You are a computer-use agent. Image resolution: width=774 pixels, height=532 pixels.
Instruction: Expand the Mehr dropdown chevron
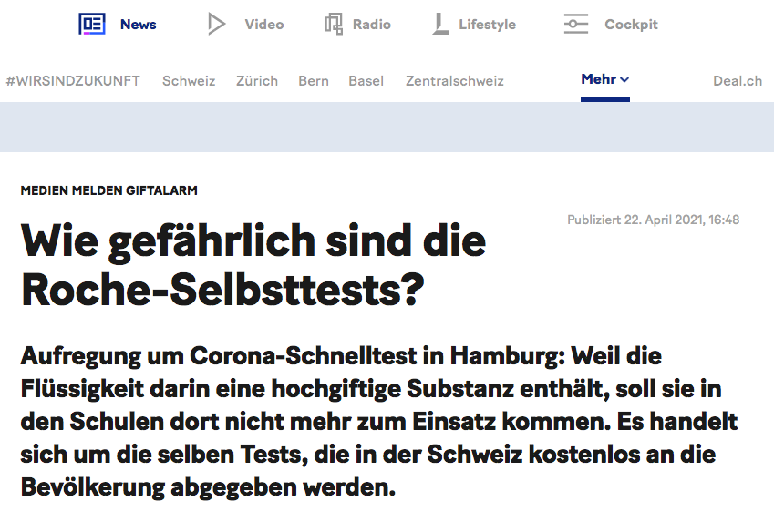(x=624, y=80)
